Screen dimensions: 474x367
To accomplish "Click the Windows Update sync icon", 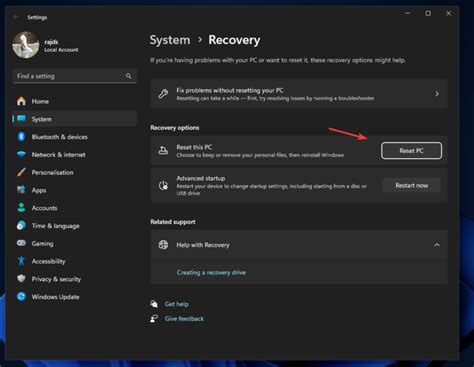I will [21, 296].
